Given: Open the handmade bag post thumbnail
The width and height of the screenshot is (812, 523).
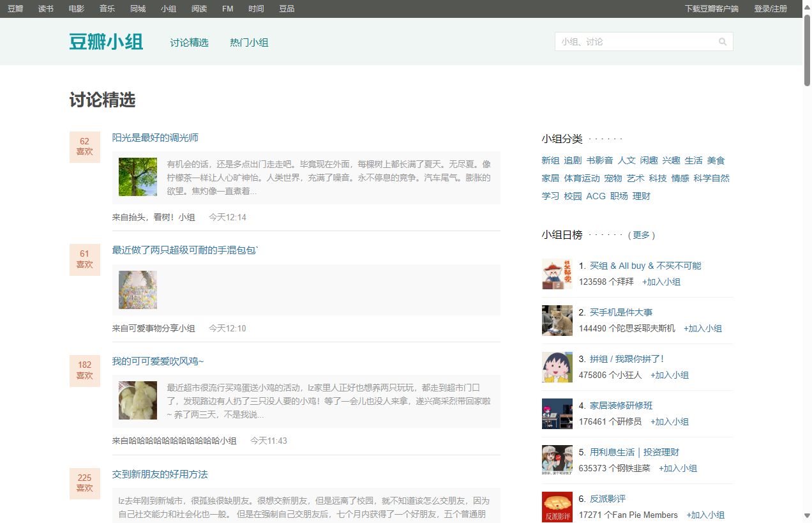Looking at the screenshot, I should click(138, 289).
